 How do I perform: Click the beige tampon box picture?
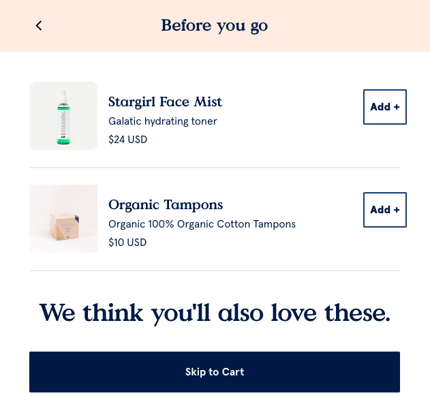tap(64, 226)
